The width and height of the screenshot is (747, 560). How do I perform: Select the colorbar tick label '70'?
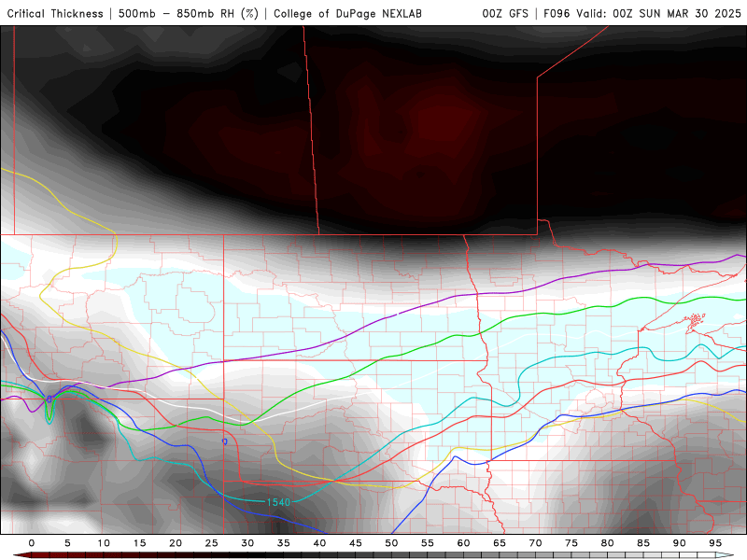(535, 543)
